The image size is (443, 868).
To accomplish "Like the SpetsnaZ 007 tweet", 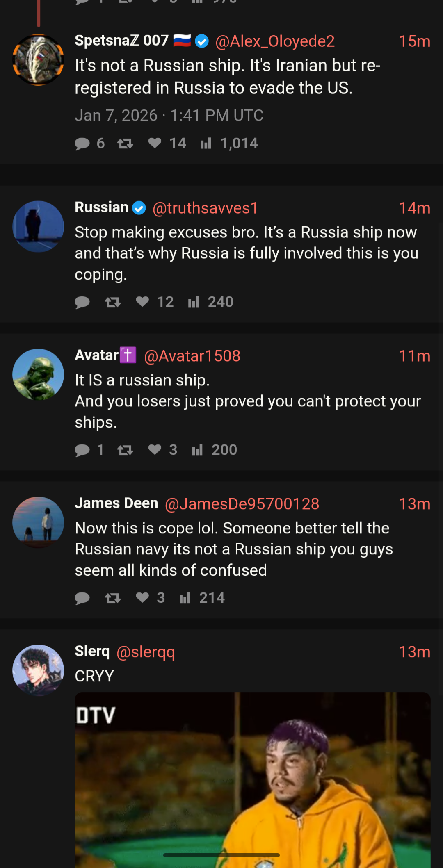I will point(155,143).
